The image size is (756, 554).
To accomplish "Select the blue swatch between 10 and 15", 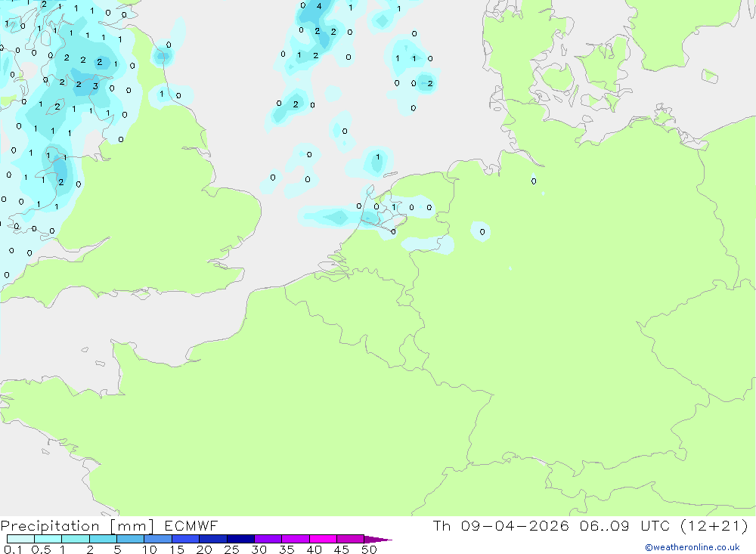I will point(158,539).
